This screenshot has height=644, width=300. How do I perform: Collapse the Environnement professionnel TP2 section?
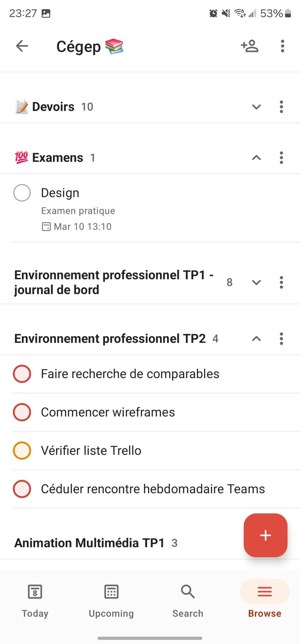coord(256,339)
